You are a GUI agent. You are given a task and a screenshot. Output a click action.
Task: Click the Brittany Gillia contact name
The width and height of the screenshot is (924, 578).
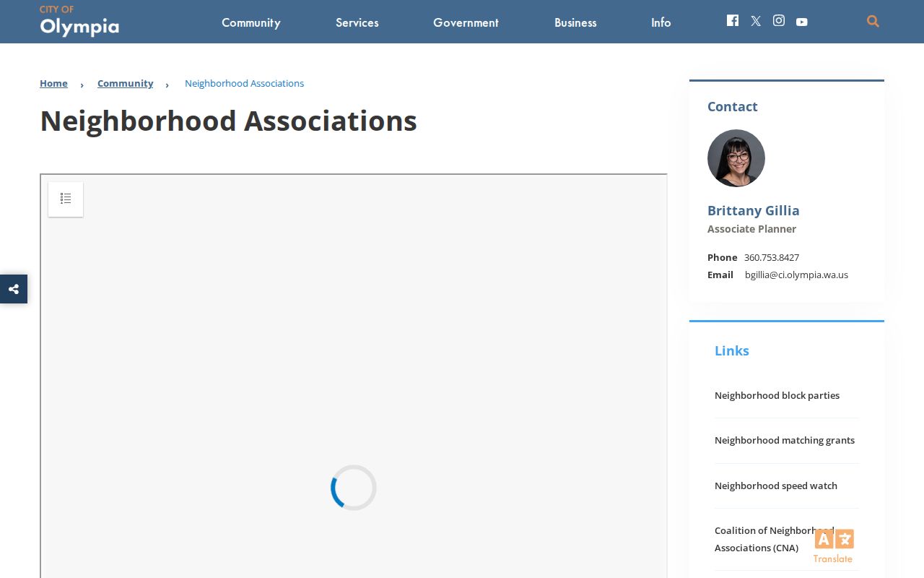(754, 210)
